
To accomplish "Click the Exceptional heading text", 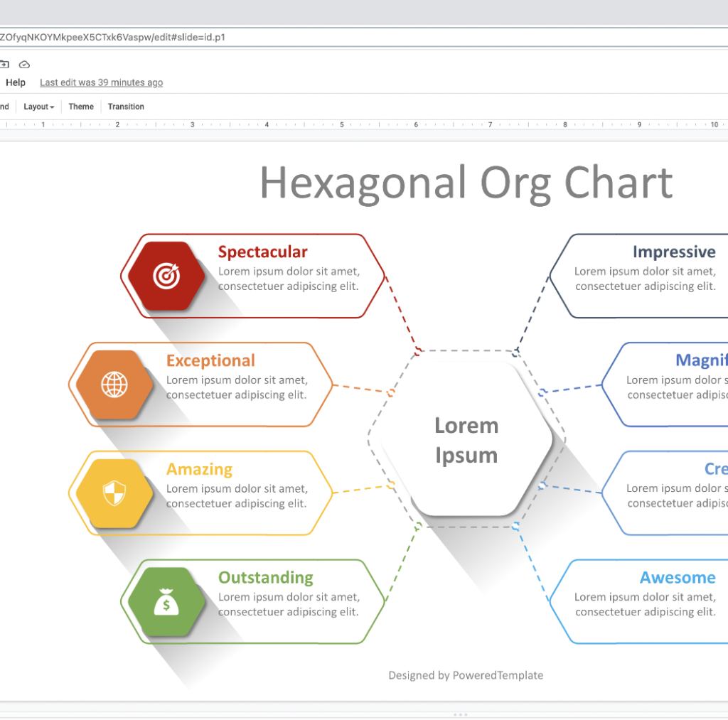I will (x=210, y=360).
